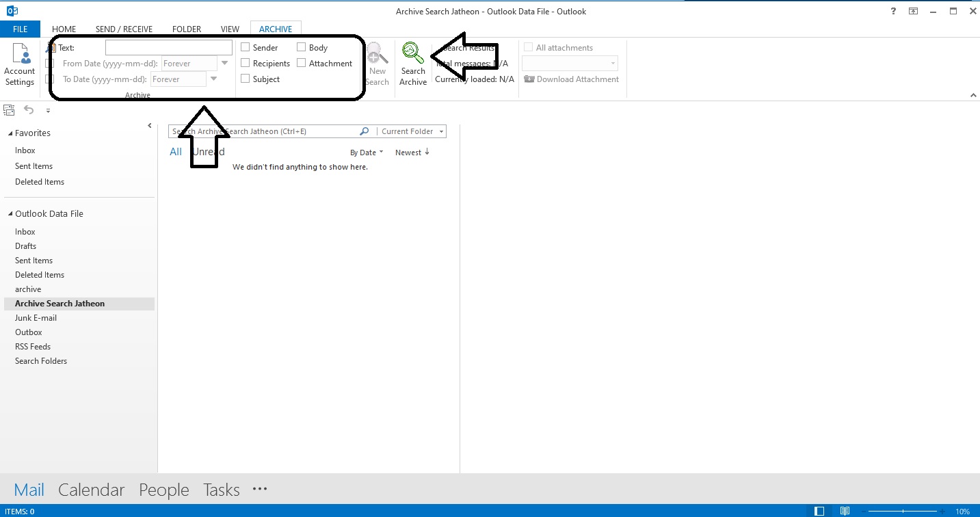
Task: Go to the Mail module
Action: pos(29,490)
